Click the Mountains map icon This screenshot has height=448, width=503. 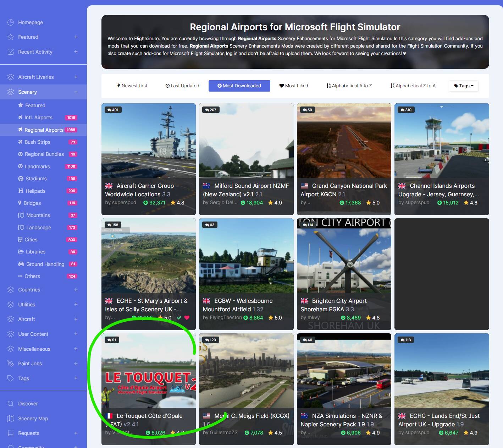tap(21, 215)
